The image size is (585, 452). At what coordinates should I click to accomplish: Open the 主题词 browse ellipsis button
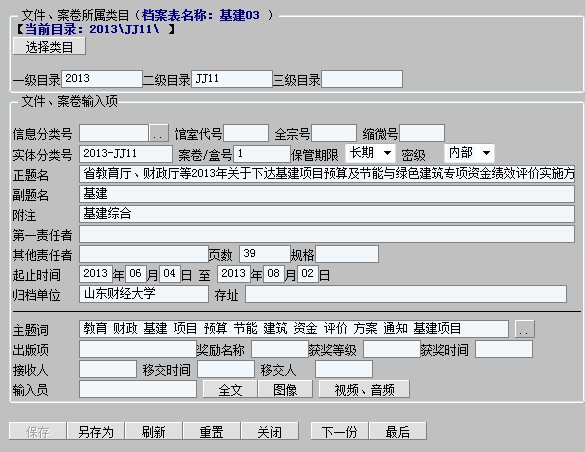(525, 329)
